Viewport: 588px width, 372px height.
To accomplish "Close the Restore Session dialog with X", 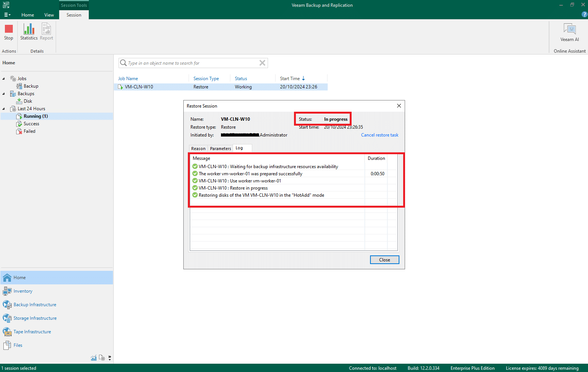I will click(399, 106).
